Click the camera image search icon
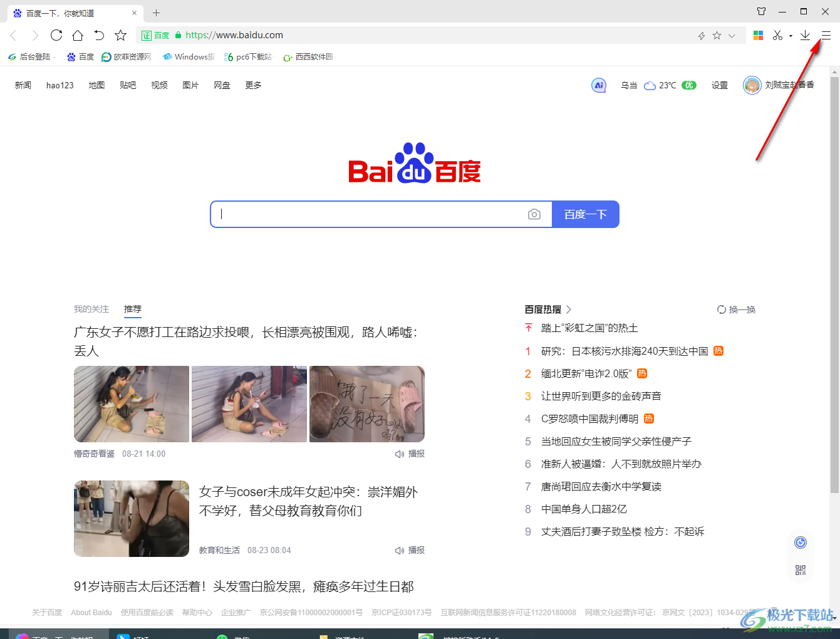 point(534,214)
